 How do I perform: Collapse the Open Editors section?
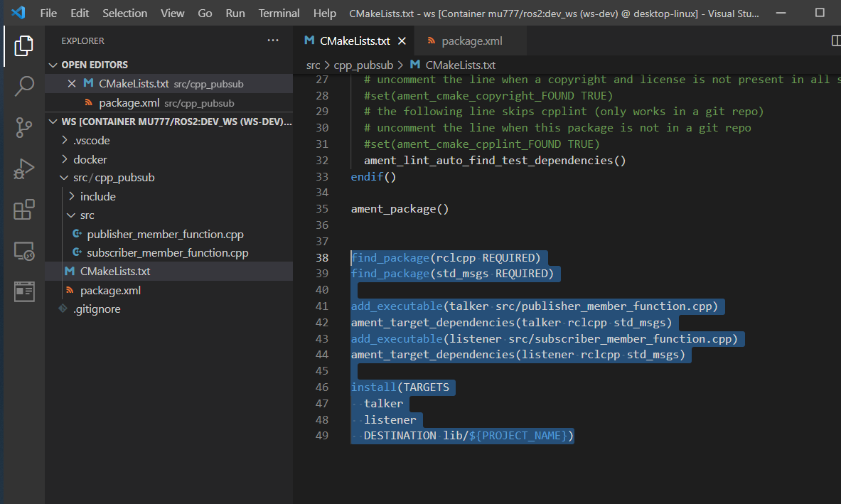click(53, 64)
